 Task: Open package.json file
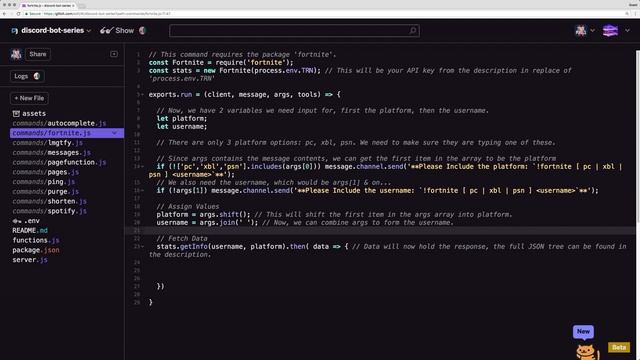[x=36, y=250]
